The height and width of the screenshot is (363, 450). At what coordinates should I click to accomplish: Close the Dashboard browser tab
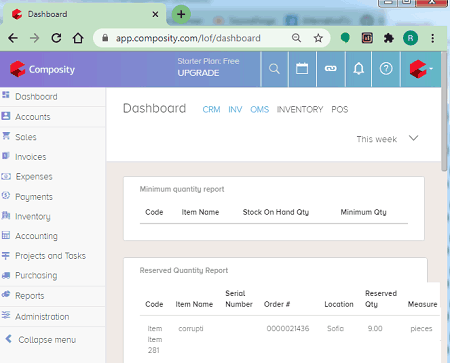point(155,14)
